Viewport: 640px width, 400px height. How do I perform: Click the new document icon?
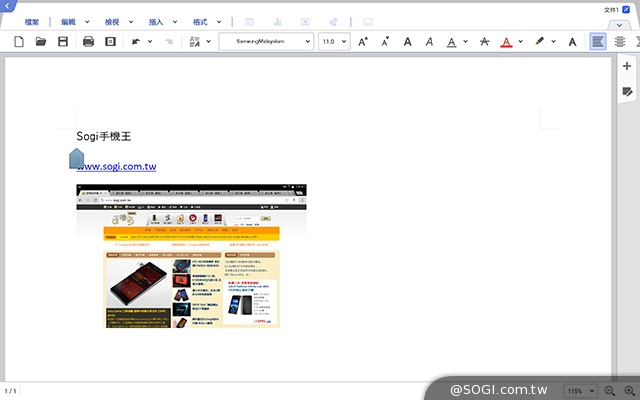[18, 42]
